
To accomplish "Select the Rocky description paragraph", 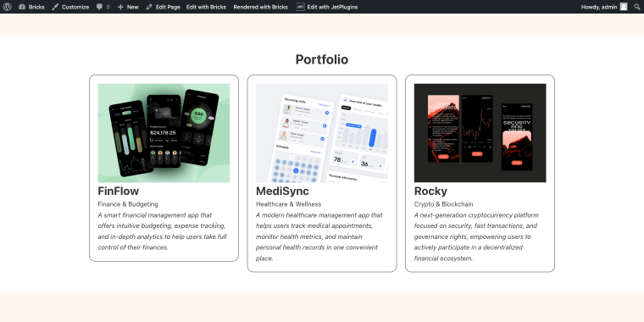I will (476, 236).
